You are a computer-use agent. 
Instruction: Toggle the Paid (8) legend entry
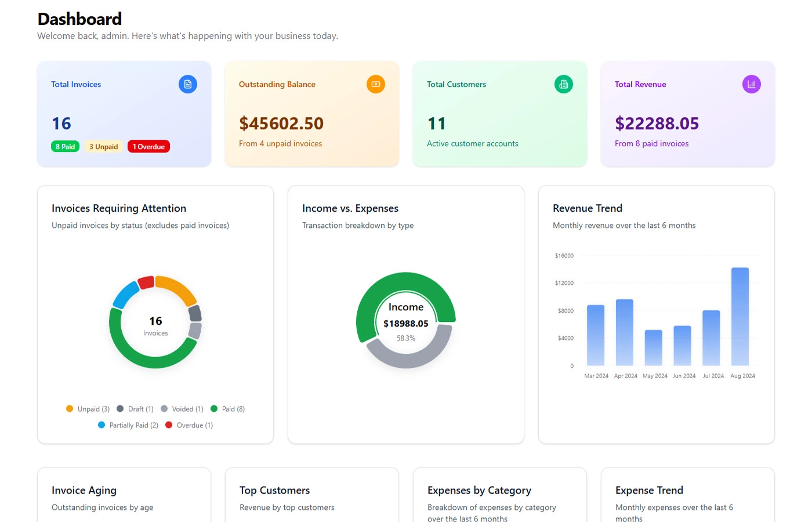228,409
